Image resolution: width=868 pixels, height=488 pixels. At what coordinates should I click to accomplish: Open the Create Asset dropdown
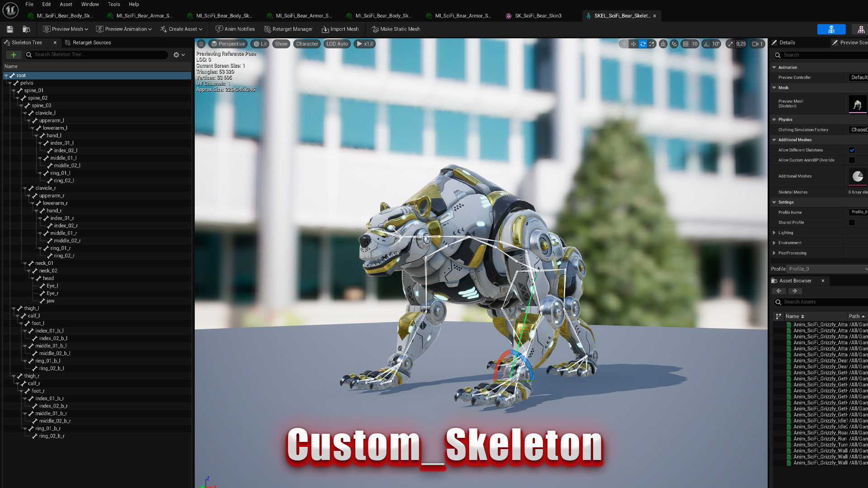coord(181,29)
